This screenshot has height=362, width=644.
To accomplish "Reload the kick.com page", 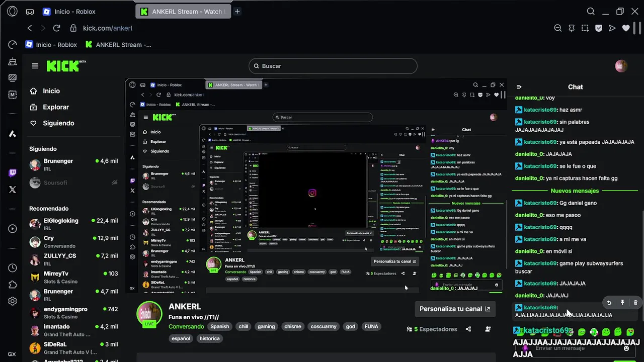I will [56, 28].
